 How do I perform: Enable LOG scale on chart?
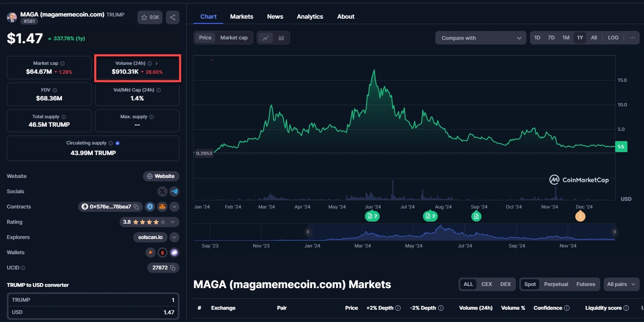[x=613, y=38]
